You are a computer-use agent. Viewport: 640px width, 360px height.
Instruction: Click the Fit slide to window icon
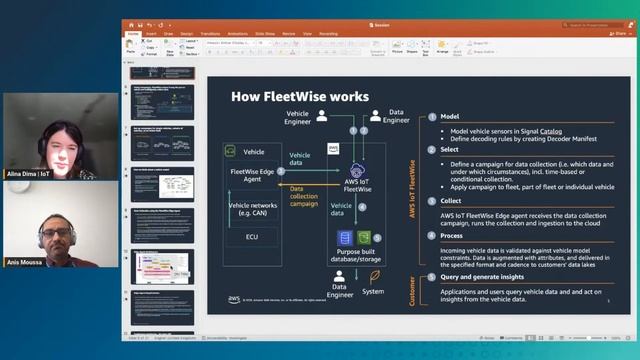628,338
